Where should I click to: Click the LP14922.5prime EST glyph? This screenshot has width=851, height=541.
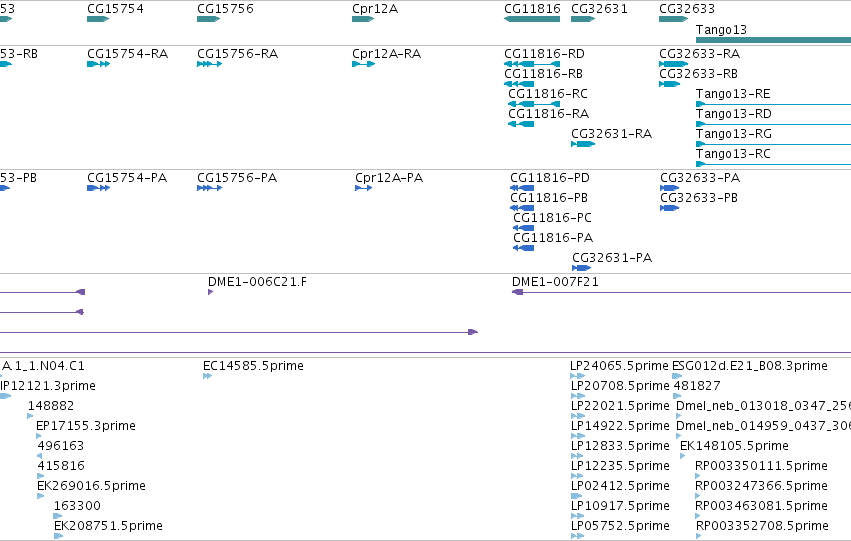[x=577, y=436]
